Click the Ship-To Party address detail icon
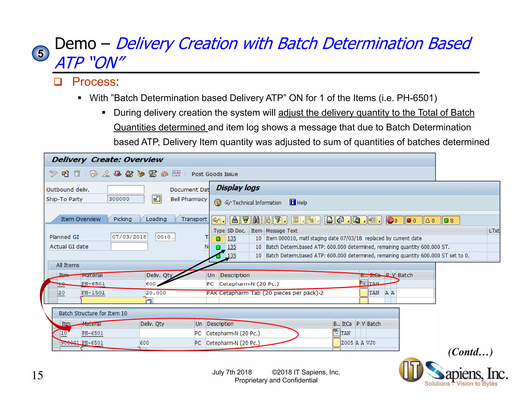Screen dimensions: 532x411 [157, 199]
